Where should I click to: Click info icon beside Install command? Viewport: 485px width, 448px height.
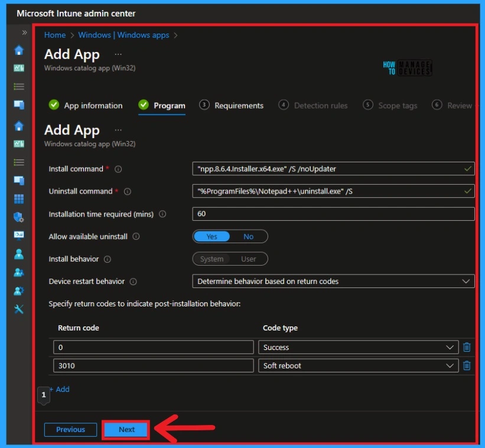(118, 169)
